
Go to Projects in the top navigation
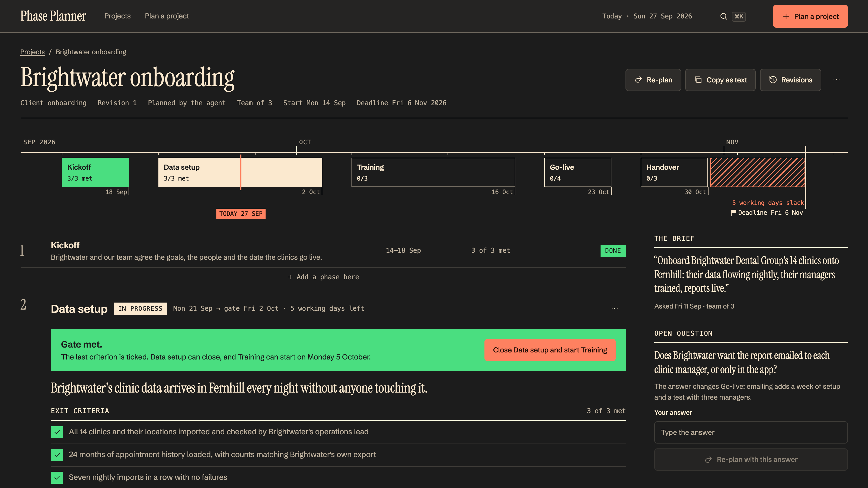pos(117,16)
